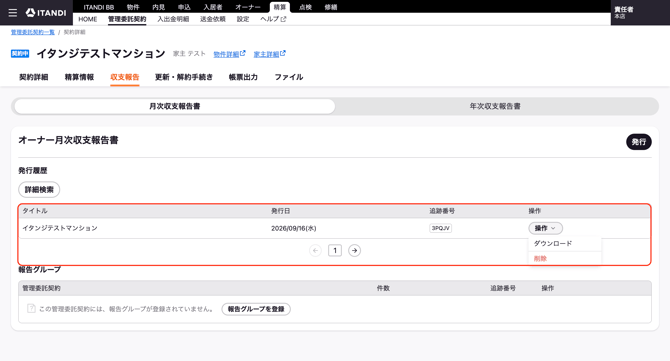
Task: Click the タイトル column header
Action: pyautogui.click(x=35, y=211)
